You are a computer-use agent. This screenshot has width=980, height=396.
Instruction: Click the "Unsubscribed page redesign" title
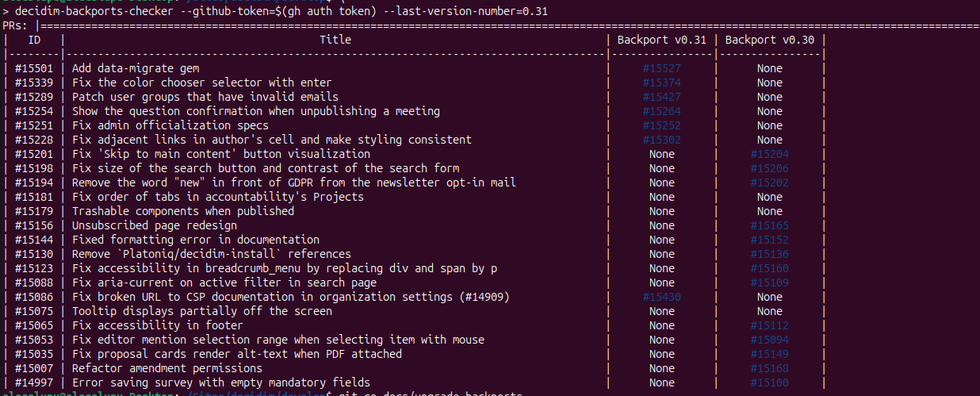[x=154, y=225]
